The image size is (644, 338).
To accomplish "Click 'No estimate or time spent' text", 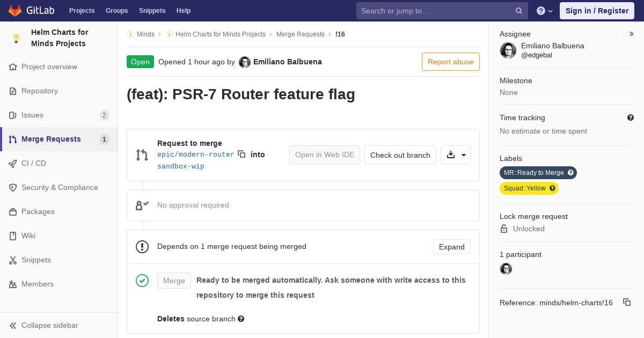I will click(x=543, y=131).
